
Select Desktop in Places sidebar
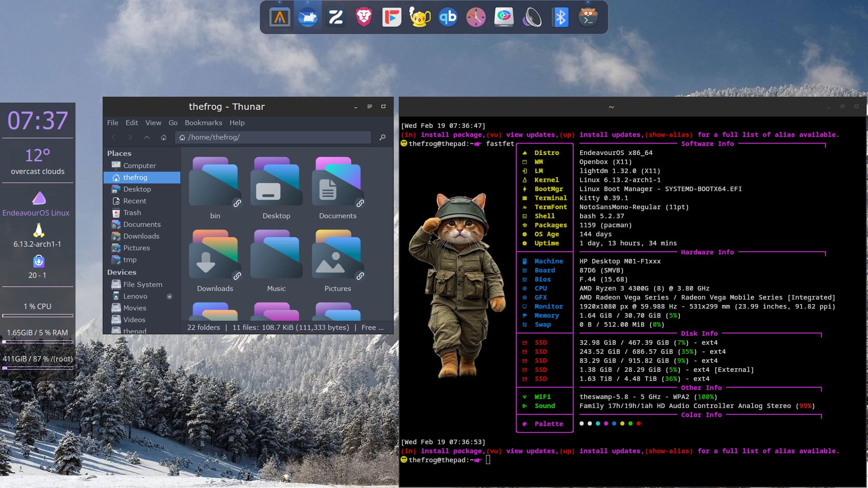(x=142, y=189)
